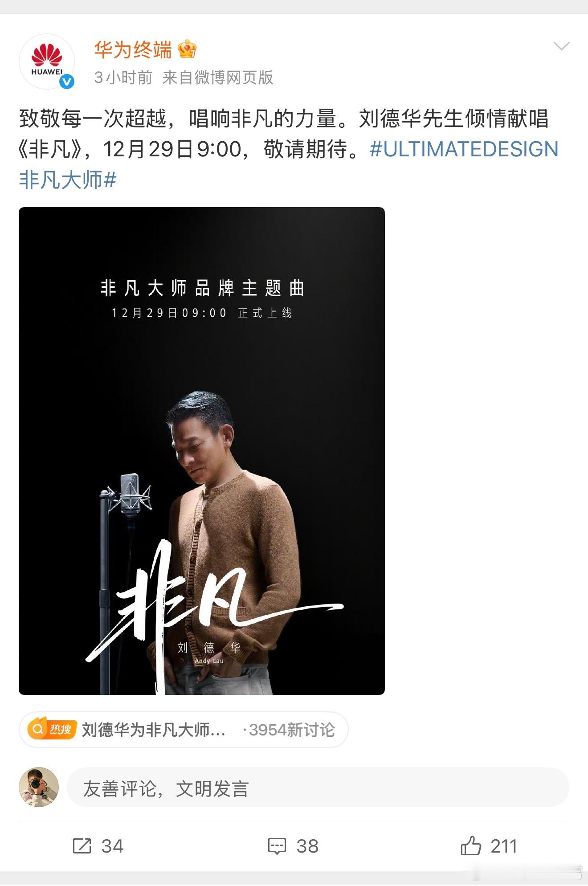This screenshot has width=588, height=886.
Task: Open the 34 reposts count
Action: tap(112, 846)
